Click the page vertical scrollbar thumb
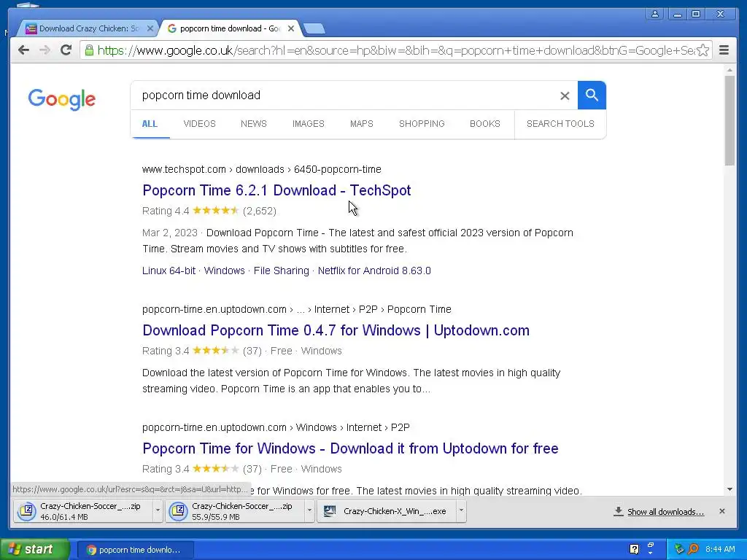 (x=729, y=120)
